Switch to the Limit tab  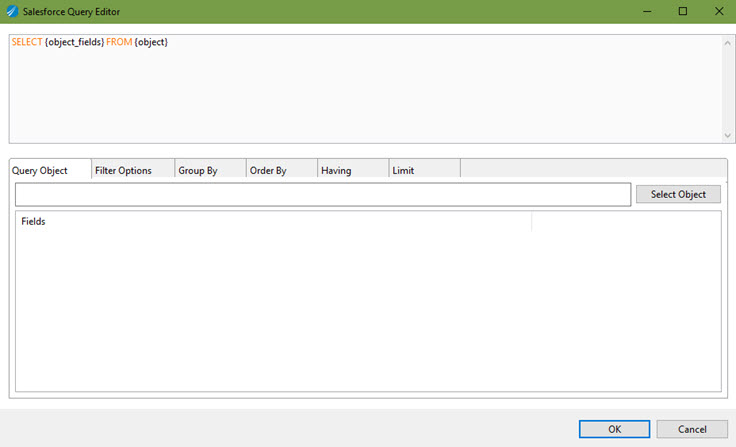click(424, 170)
